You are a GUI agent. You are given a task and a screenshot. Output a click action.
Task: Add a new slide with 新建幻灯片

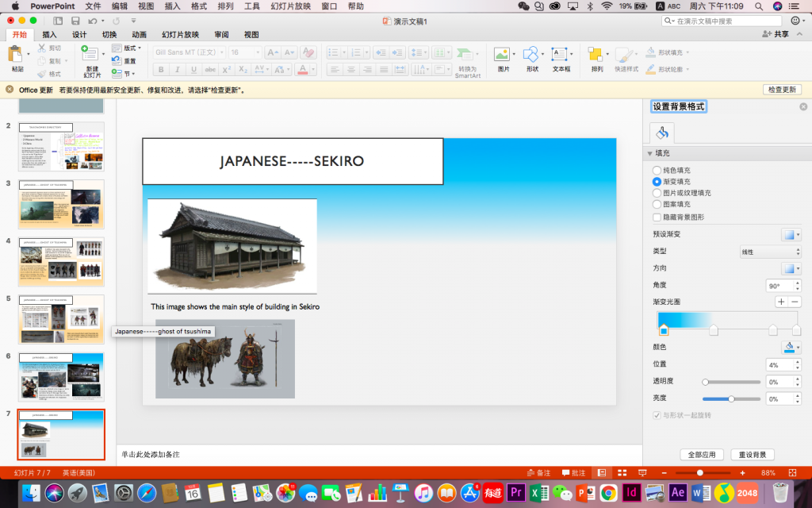pyautogui.click(x=91, y=61)
